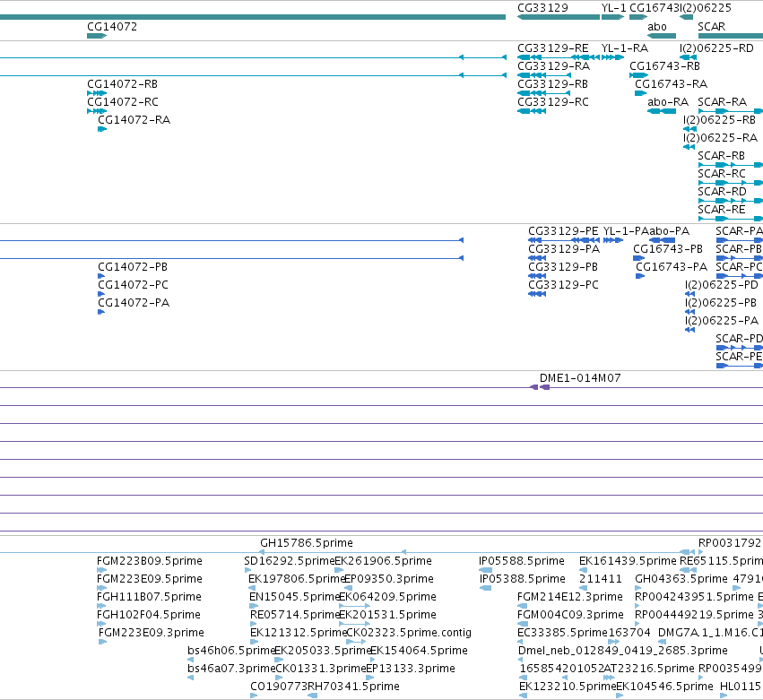Select transcript SCAR-RE
The height and width of the screenshot is (700, 763).
[731, 219]
